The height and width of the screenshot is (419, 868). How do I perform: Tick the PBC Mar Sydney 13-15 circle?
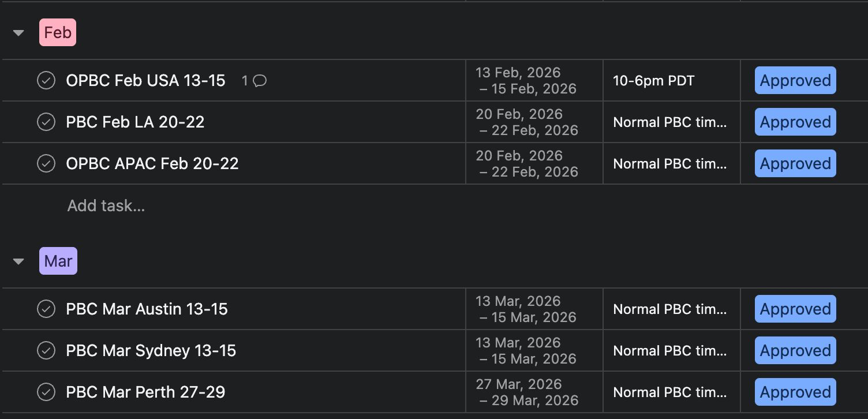[x=46, y=351]
